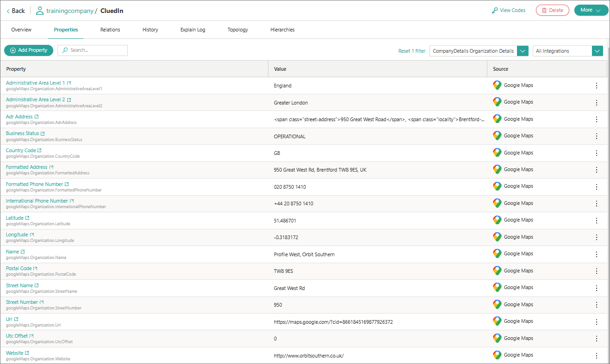Click the value '+44 20 8750 1410'
The width and height of the screenshot is (610, 364).
pyautogui.click(x=293, y=204)
